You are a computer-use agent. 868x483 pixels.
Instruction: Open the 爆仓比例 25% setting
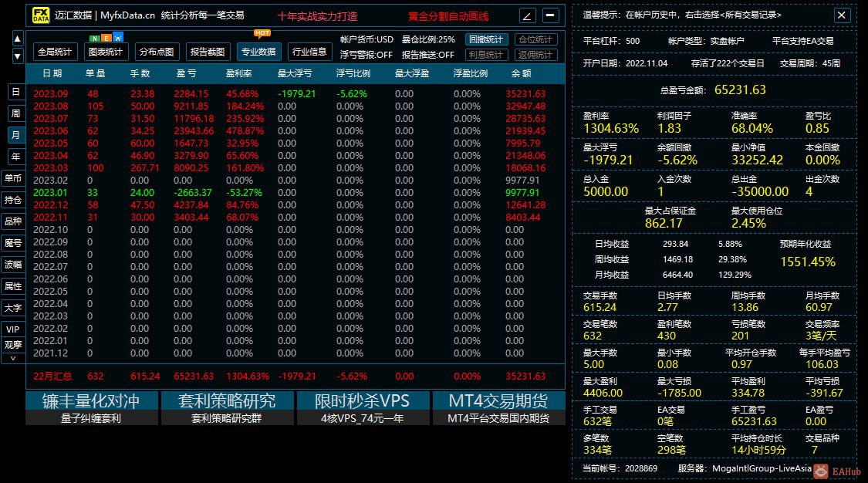click(428, 39)
